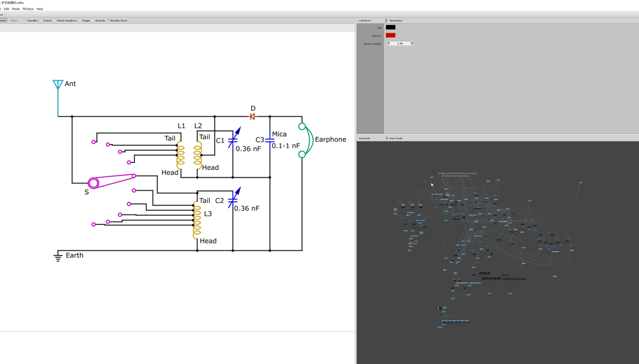The image size is (639, 364).
Task: Enable the Points checkbox
Action: pyautogui.click(x=41, y=20)
